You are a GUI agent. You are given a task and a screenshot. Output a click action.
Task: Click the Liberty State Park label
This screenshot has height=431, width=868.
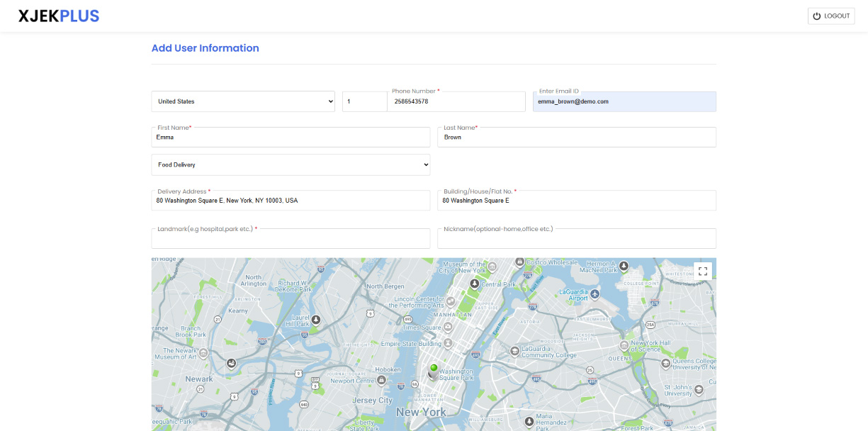(x=365, y=425)
